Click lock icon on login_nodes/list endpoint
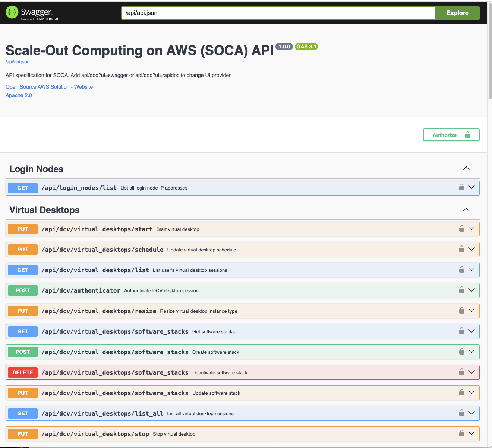 pos(461,187)
